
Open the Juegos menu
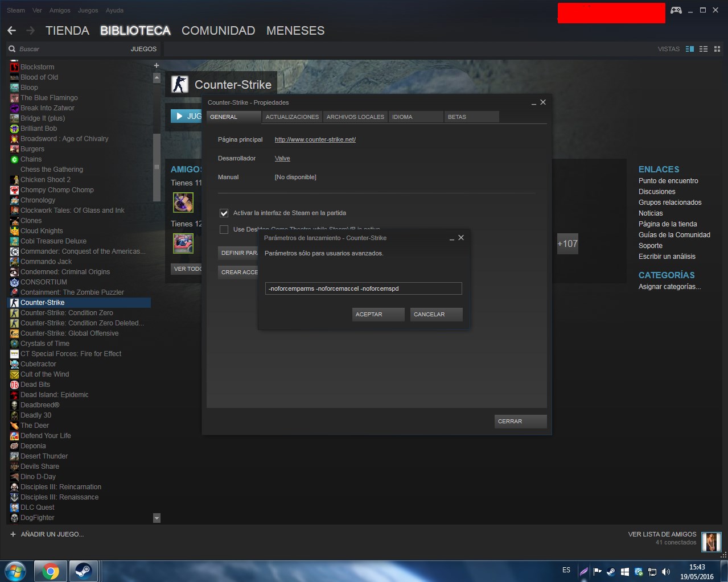click(x=88, y=10)
